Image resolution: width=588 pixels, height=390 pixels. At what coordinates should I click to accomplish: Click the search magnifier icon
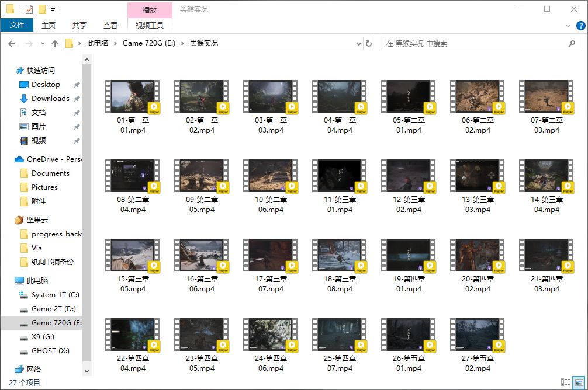click(572, 43)
